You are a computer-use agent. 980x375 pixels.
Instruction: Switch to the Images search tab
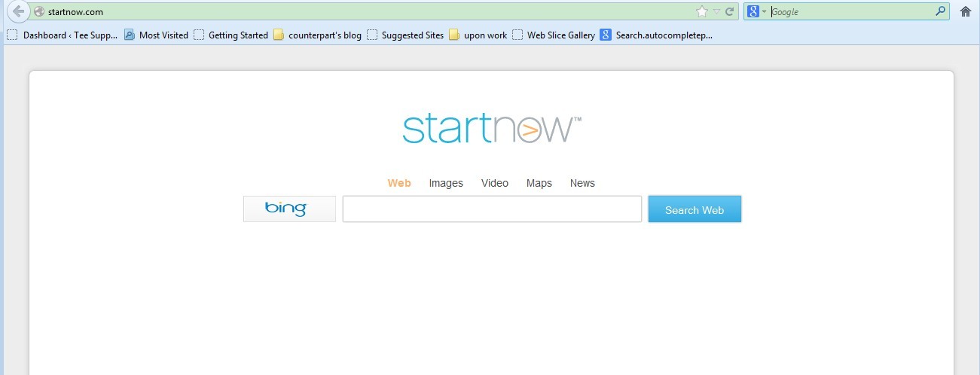tap(446, 183)
